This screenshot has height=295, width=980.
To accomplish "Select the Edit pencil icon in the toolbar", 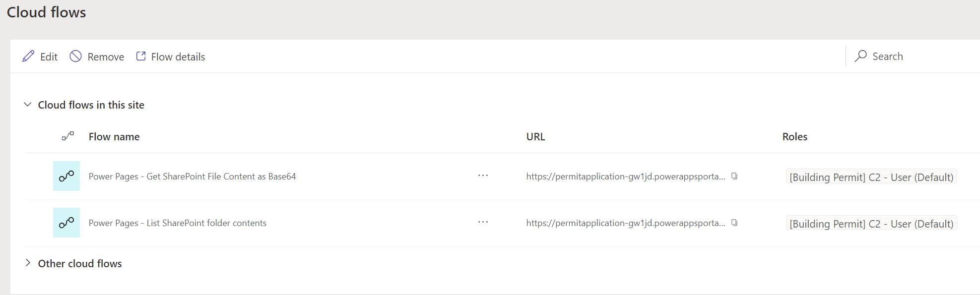I will 28,56.
